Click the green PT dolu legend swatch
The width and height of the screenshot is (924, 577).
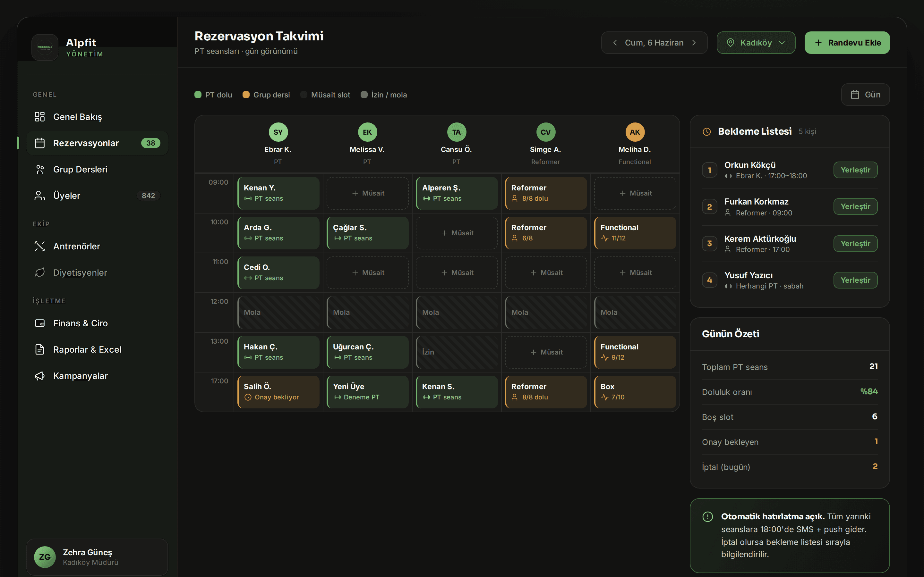click(x=198, y=95)
